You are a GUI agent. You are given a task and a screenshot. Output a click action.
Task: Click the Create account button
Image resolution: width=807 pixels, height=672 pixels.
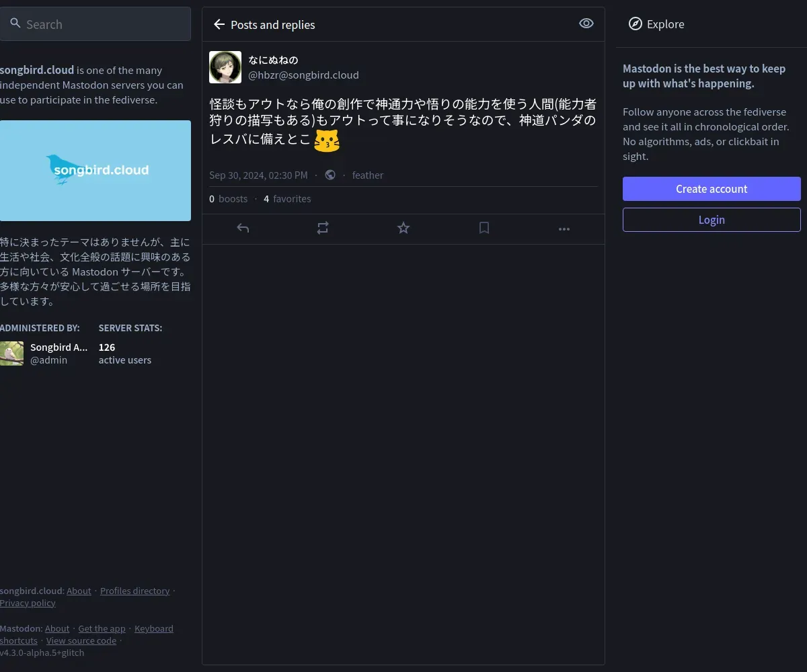click(712, 189)
